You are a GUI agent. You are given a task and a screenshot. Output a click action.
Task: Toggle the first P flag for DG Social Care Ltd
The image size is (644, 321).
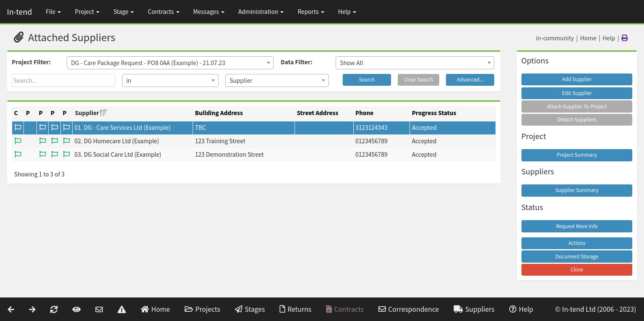coord(42,154)
